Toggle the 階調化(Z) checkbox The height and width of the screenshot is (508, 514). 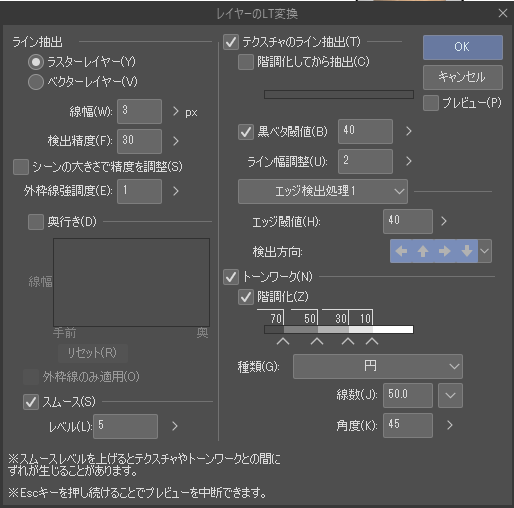coord(246,297)
